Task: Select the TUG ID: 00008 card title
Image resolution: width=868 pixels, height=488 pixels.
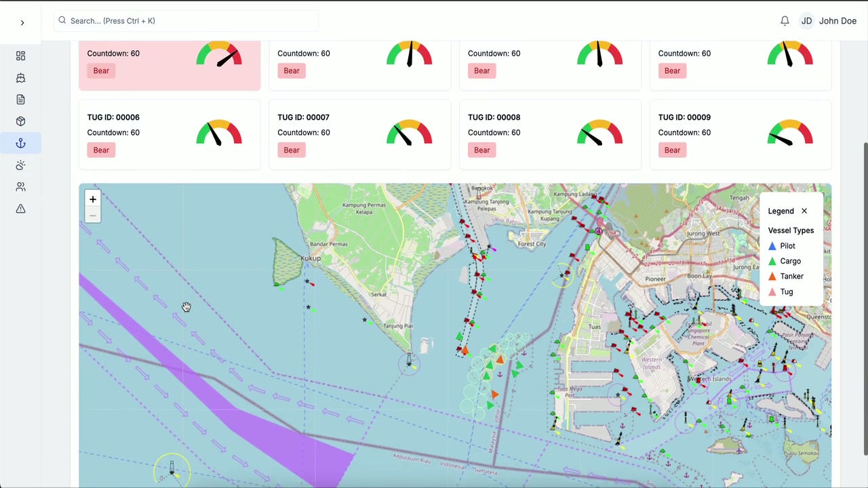Action: pyautogui.click(x=494, y=117)
